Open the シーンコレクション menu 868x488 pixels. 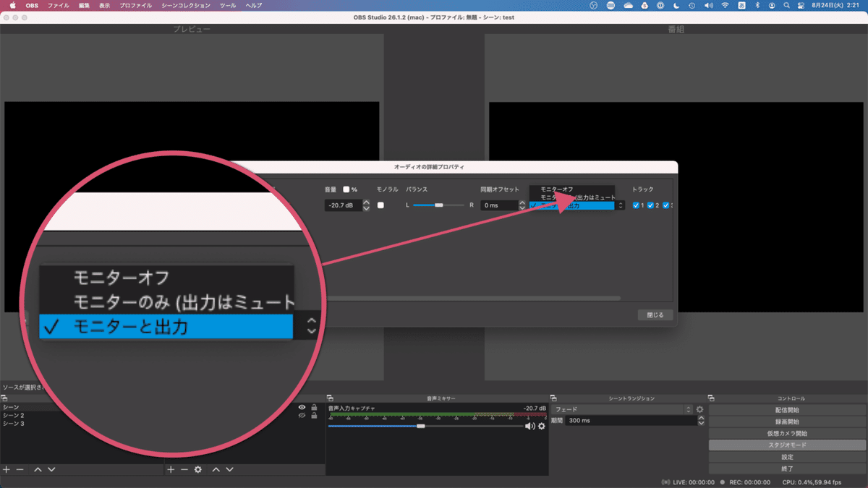[186, 5]
